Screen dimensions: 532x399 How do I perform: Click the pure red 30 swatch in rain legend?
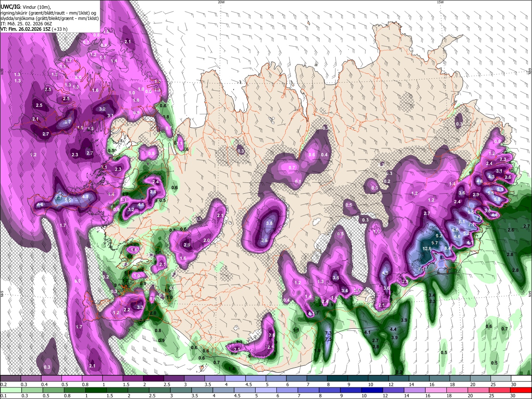[520, 390]
